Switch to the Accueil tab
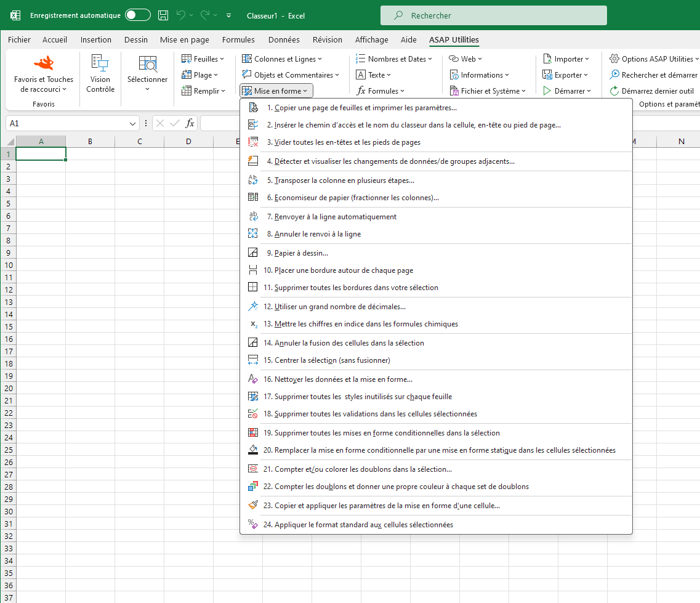This screenshot has height=603, width=700. (x=55, y=40)
